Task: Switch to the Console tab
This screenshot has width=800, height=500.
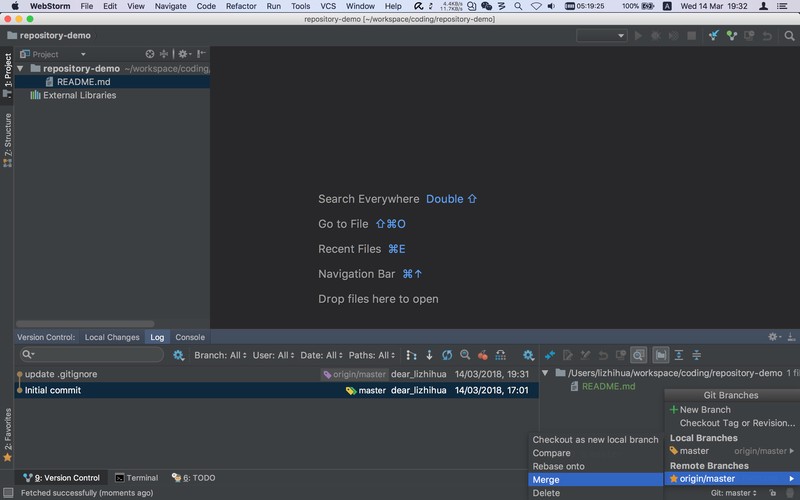Action: pos(190,337)
